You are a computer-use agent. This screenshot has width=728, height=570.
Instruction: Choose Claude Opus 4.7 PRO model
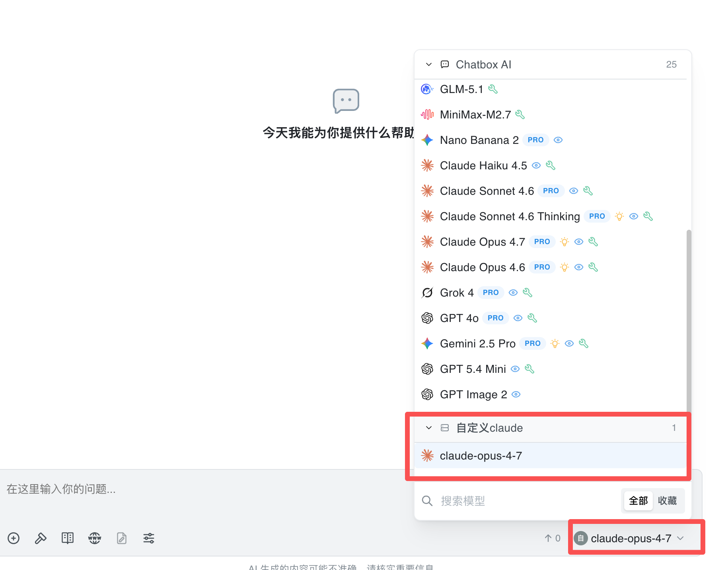pos(551,242)
